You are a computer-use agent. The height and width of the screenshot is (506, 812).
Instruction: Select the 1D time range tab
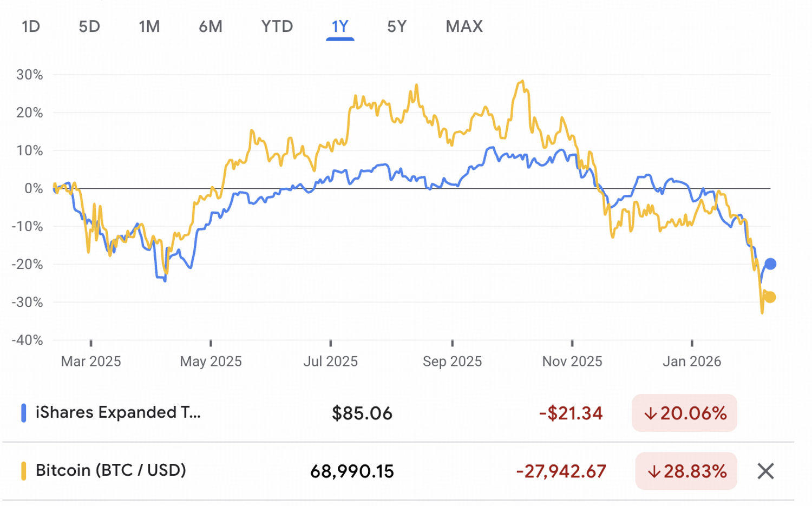(31, 27)
